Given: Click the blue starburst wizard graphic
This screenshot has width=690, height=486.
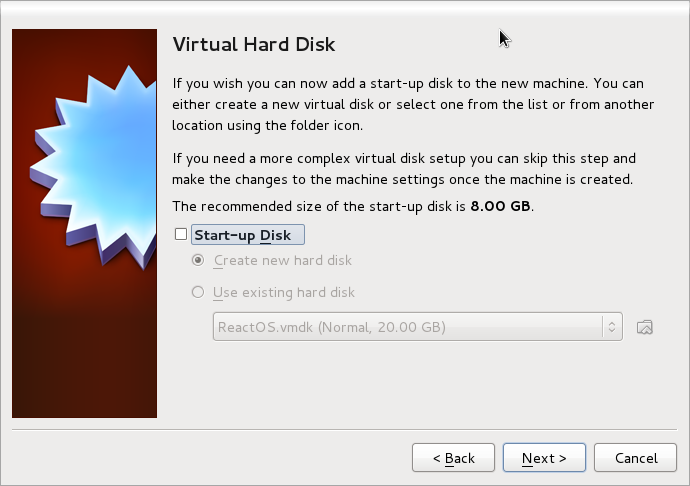Looking at the screenshot, I should pos(94,166).
